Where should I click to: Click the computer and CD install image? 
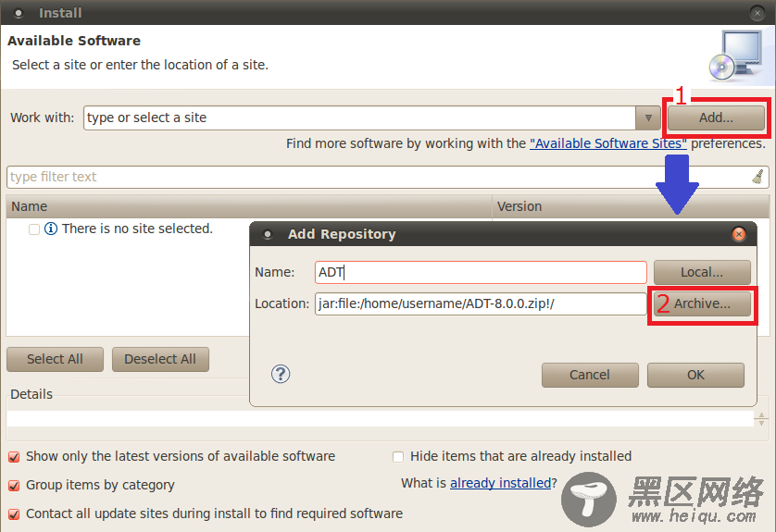[x=735, y=56]
